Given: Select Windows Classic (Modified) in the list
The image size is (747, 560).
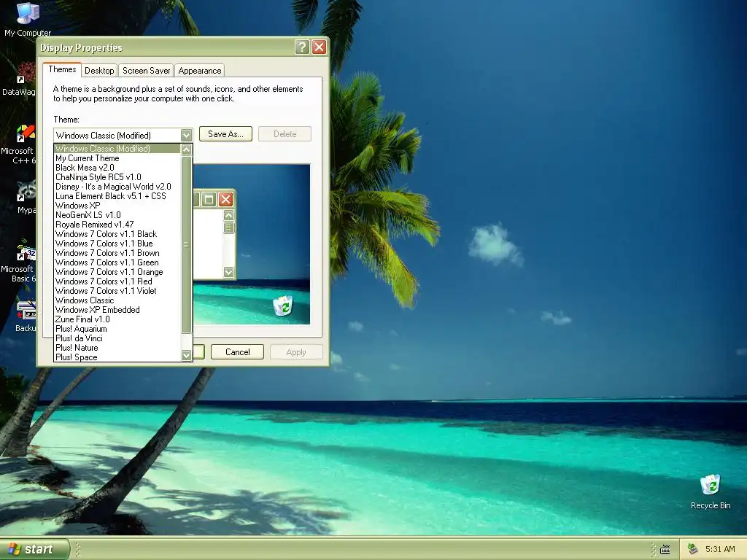Looking at the screenshot, I should click(x=117, y=149).
